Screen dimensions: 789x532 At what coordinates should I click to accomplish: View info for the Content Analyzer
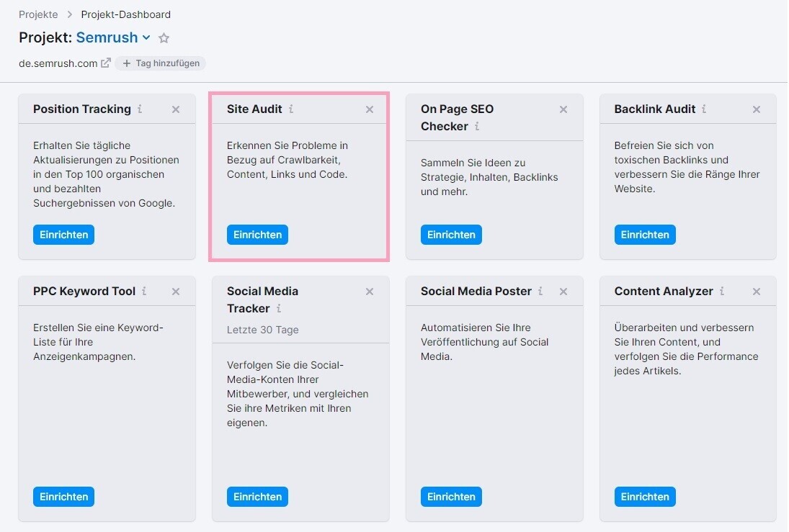click(721, 292)
